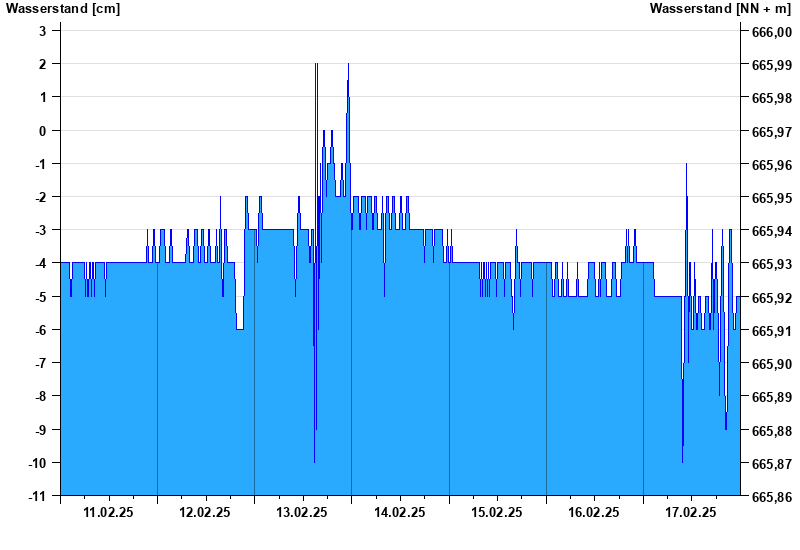
Task: Select the 13.02.25 date label
Action: 303,512
